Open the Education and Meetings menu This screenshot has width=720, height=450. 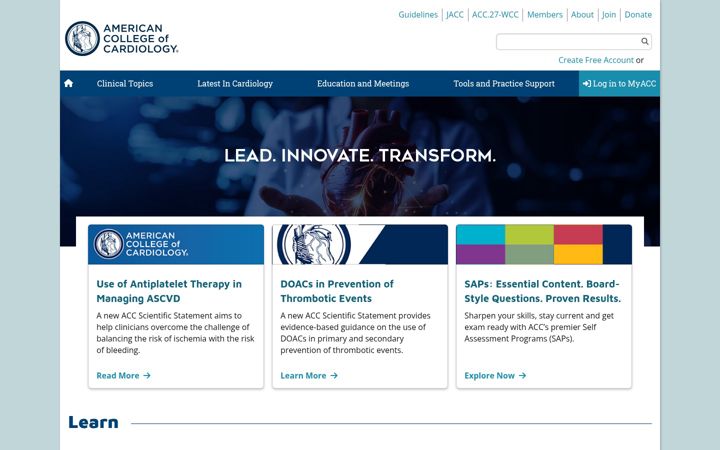363,84
